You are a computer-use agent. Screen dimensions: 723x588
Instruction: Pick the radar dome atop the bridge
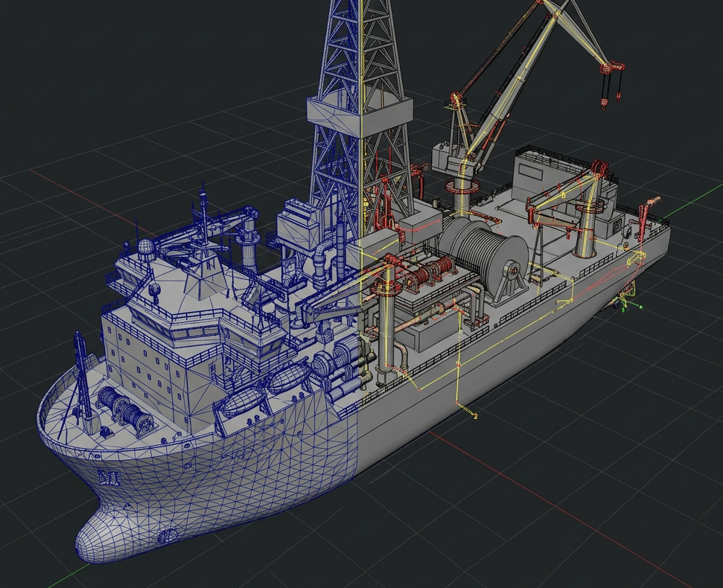point(146,247)
